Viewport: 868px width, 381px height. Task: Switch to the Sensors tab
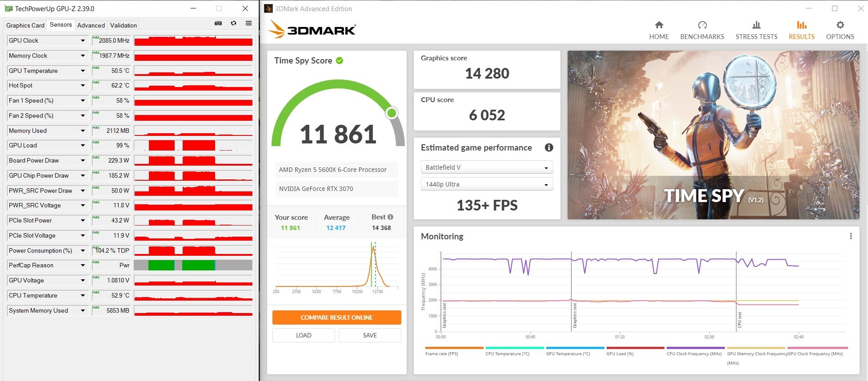tap(61, 25)
